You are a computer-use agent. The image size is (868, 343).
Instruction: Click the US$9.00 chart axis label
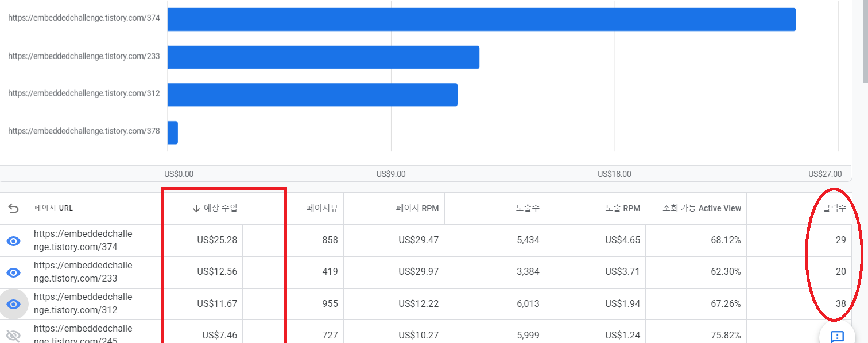(391, 174)
